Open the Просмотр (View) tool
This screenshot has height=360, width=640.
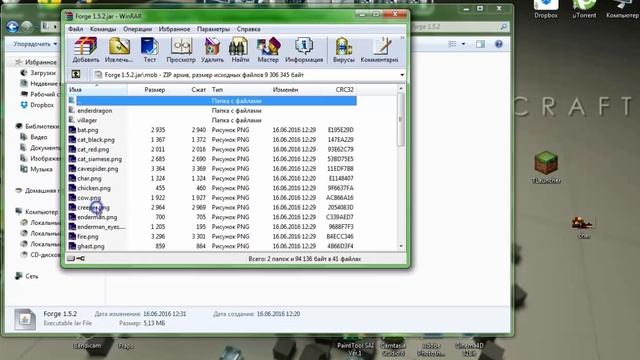click(181, 50)
